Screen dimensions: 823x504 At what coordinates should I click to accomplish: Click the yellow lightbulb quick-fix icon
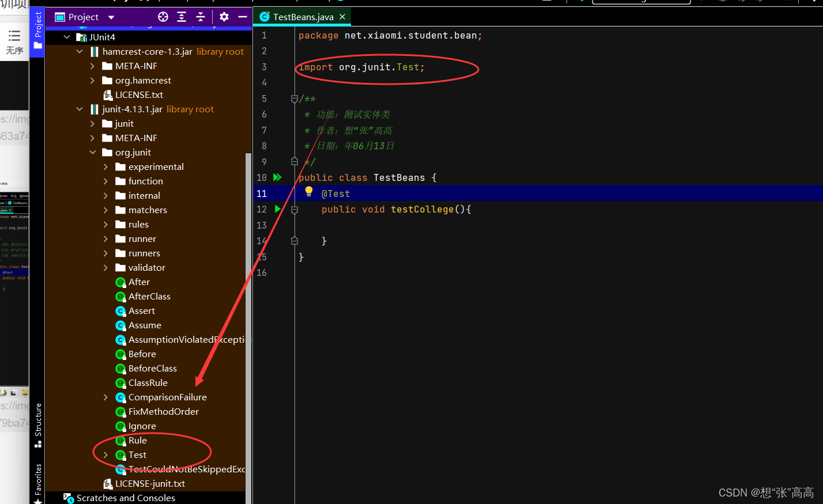(309, 192)
